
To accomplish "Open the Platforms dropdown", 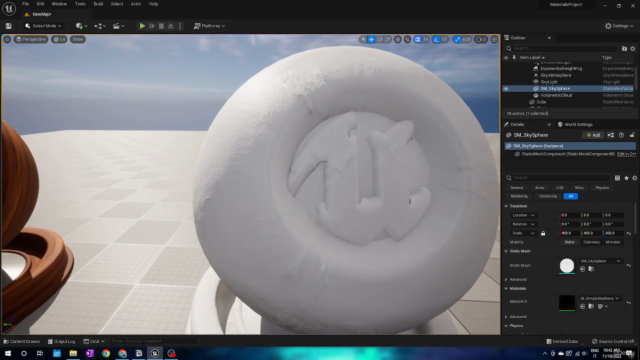I will click(209, 26).
